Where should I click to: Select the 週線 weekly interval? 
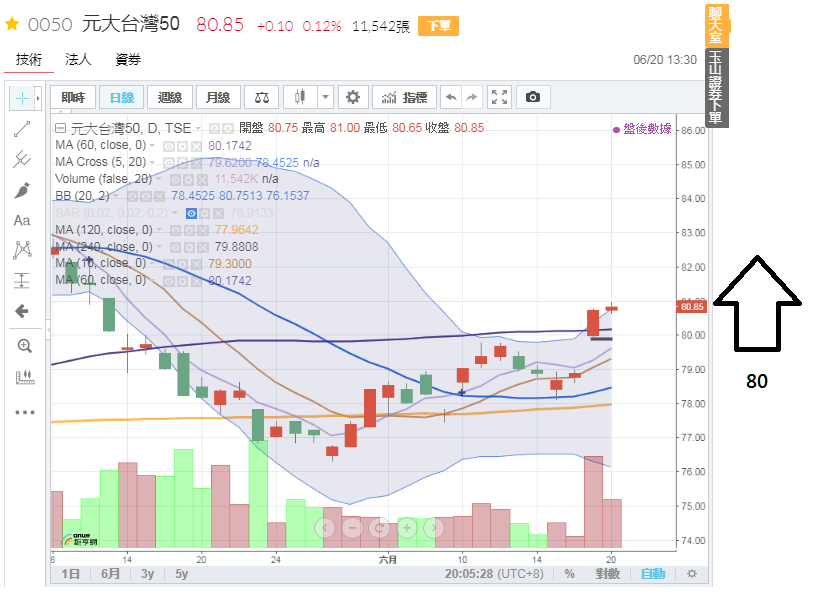coord(170,97)
